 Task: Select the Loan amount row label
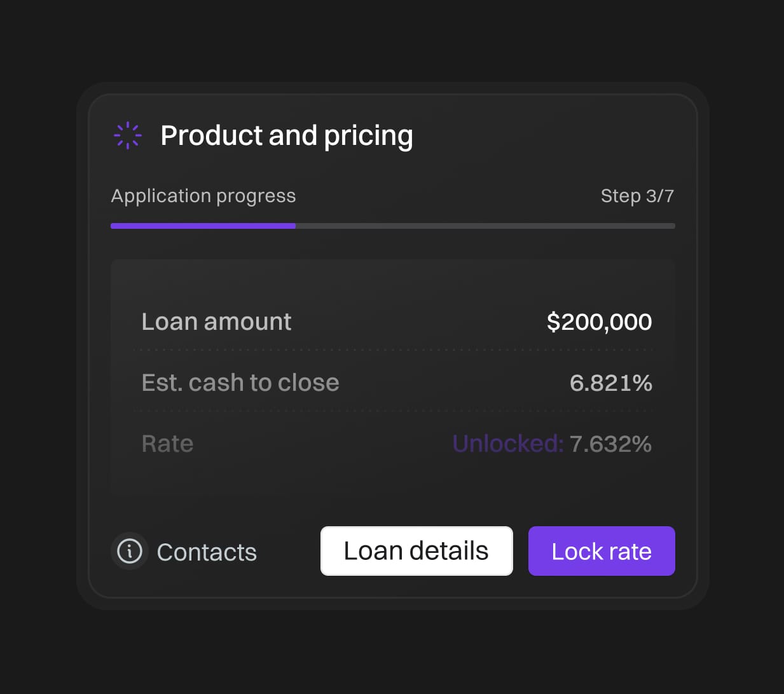click(216, 322)
